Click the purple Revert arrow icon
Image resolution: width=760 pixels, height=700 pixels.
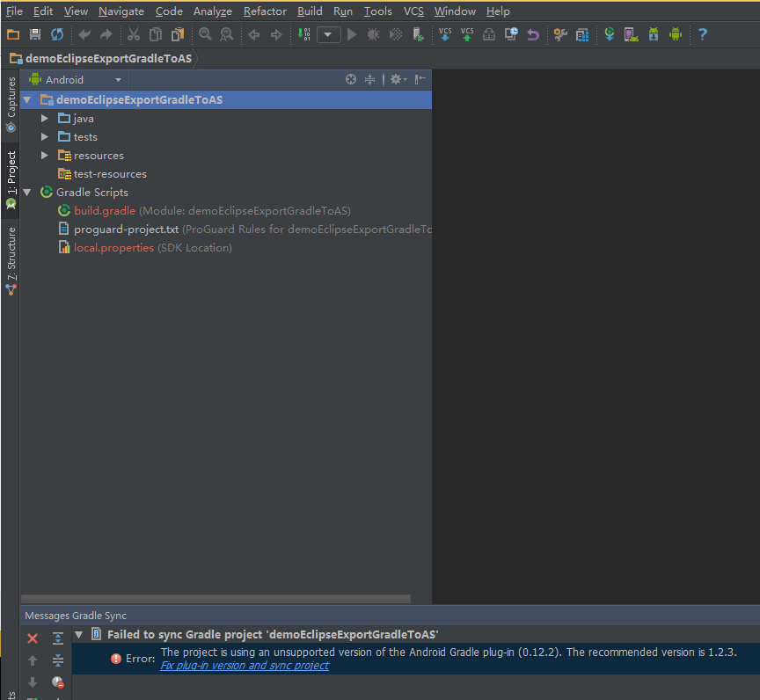533,34
